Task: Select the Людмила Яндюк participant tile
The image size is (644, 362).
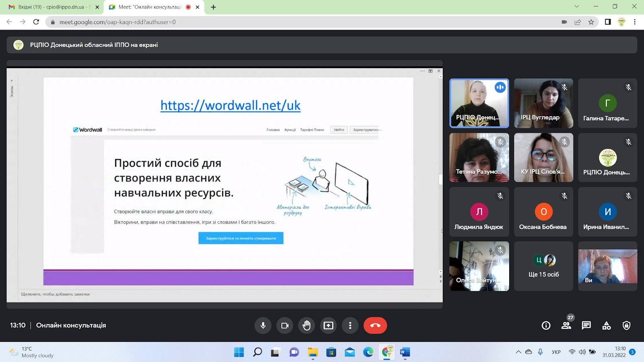Action: click(479, 212)
